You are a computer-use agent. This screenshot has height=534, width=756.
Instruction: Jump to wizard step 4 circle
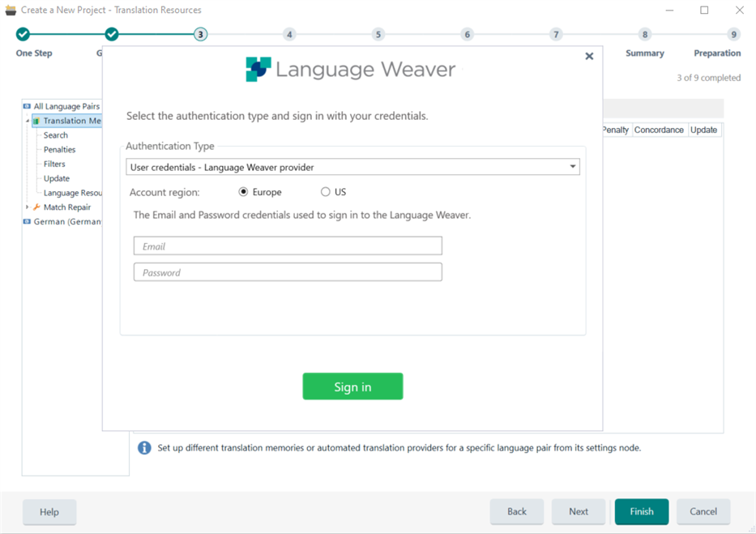pos(289,34)
